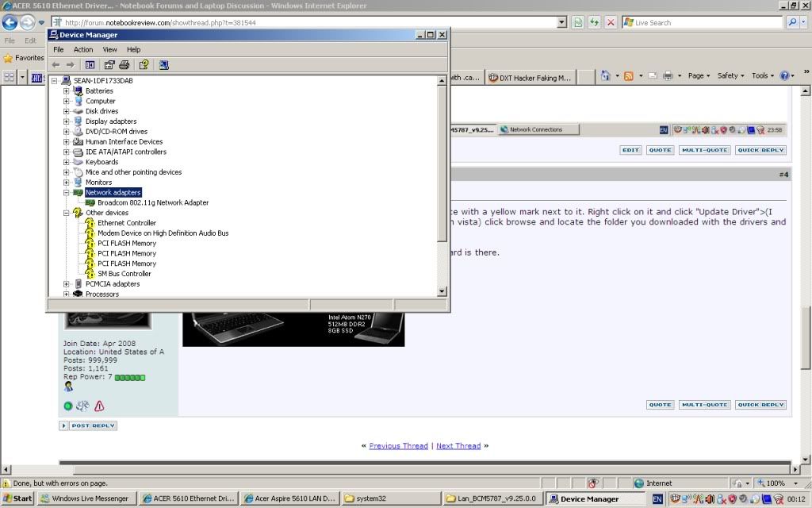The image size is (812, 508).
Task: Click the green online status icon
Action: point(68,406)
